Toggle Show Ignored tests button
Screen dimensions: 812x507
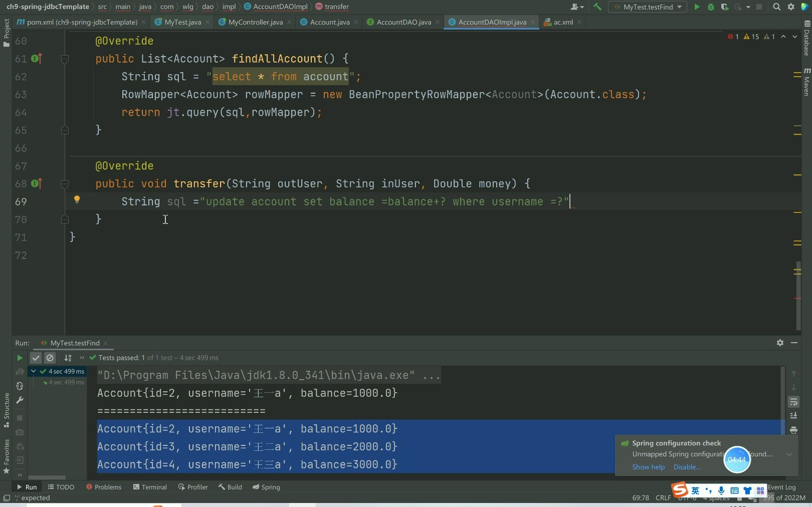coord(50,358)
